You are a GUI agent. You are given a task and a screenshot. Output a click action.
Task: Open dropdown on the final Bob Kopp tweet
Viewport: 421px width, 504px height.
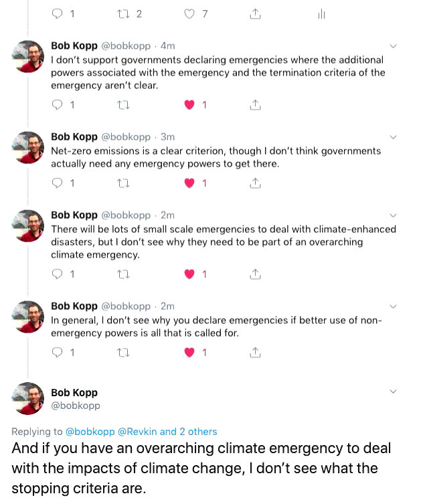(393, 392)
